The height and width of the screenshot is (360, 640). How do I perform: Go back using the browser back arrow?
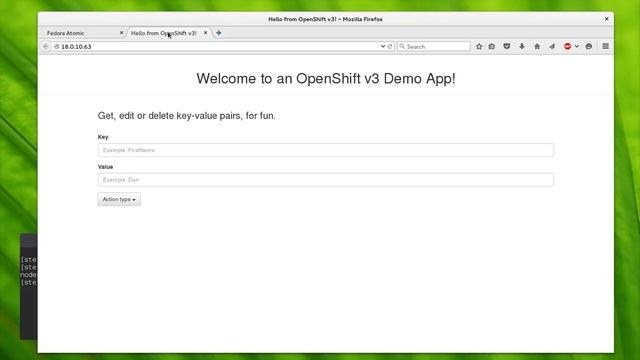(46, 47)
